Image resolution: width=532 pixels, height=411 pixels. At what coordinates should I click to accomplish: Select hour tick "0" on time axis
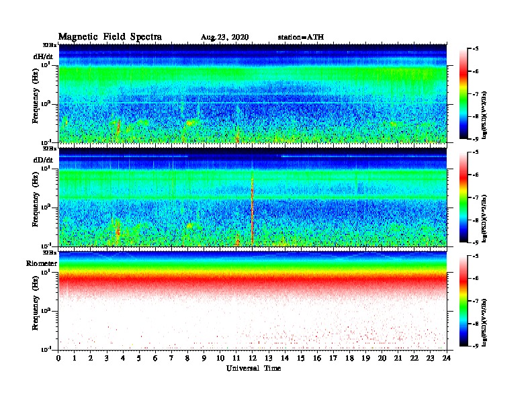click(x=58, y=359)
